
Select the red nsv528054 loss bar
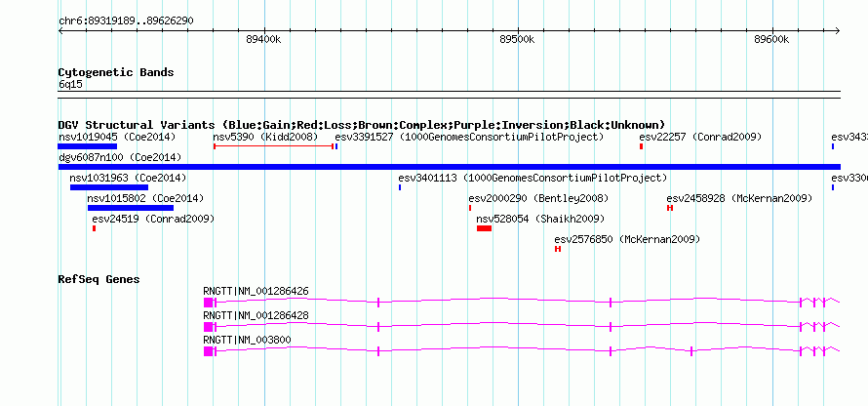click(484, 228)
